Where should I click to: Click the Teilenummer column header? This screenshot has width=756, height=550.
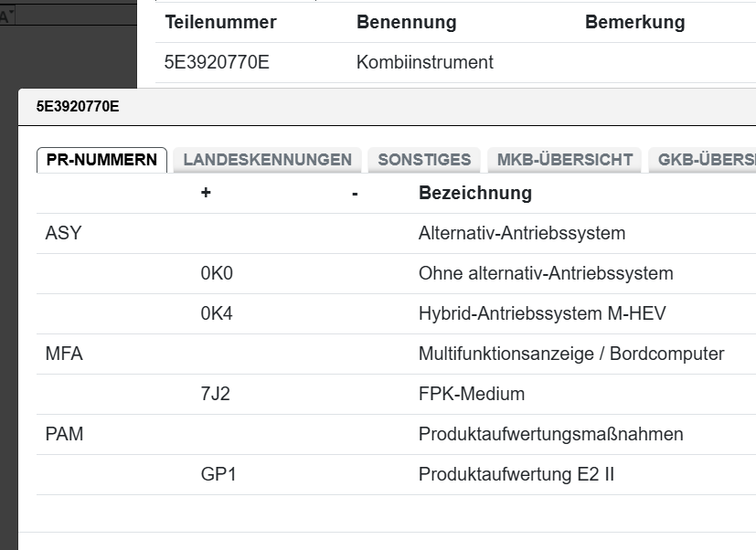click(x=220, y=23)
